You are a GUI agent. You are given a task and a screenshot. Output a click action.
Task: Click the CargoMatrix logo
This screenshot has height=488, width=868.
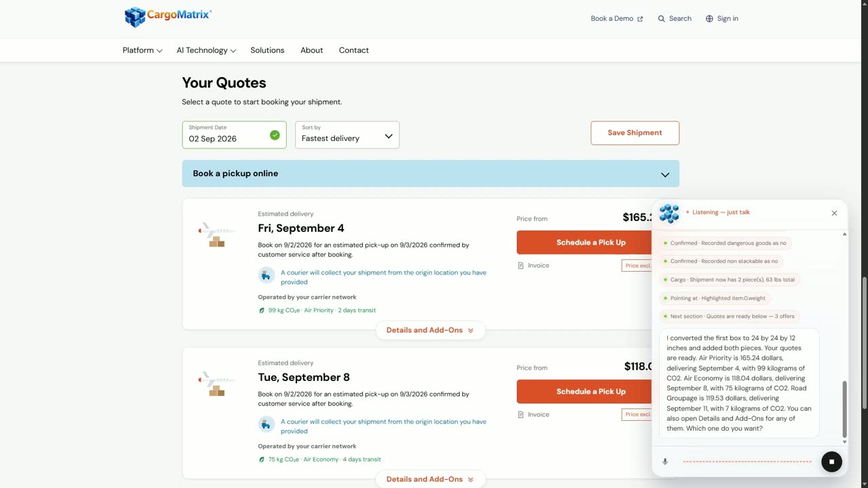pyautogui.click(x=168, y=17)
